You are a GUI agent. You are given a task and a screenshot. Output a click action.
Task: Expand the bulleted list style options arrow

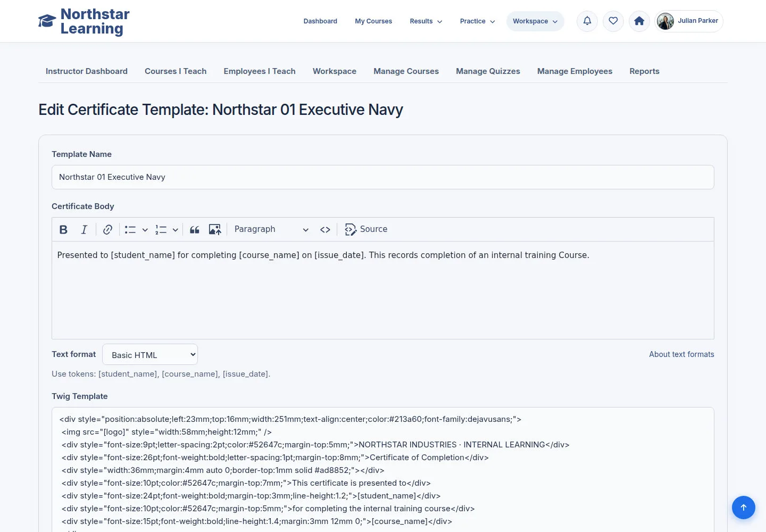coord(145,230)
